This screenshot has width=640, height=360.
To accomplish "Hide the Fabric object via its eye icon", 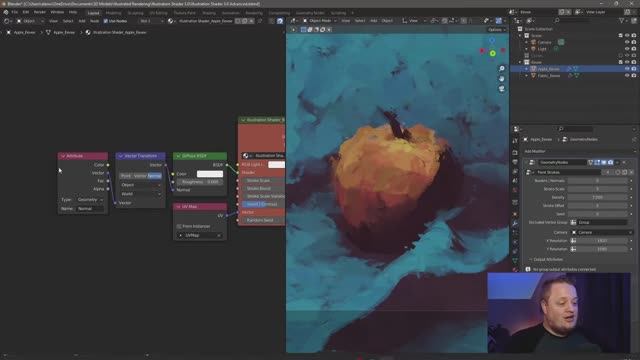I will (627, 76).
